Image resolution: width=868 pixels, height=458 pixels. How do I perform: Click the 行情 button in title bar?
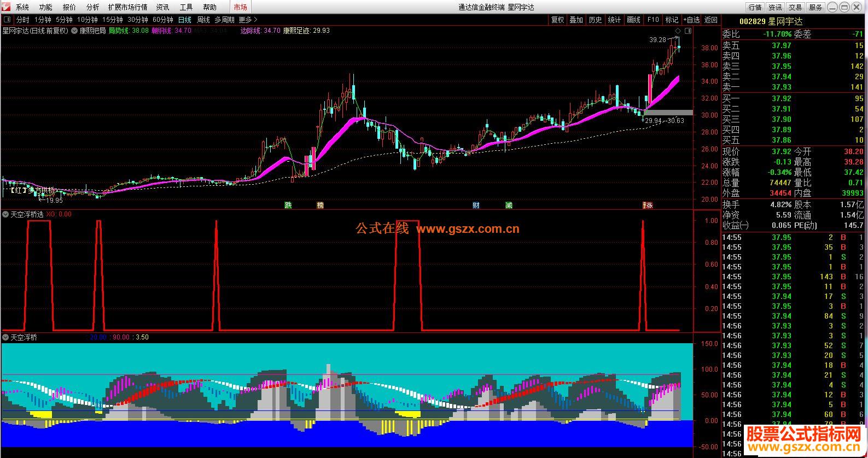coord(755,7)
